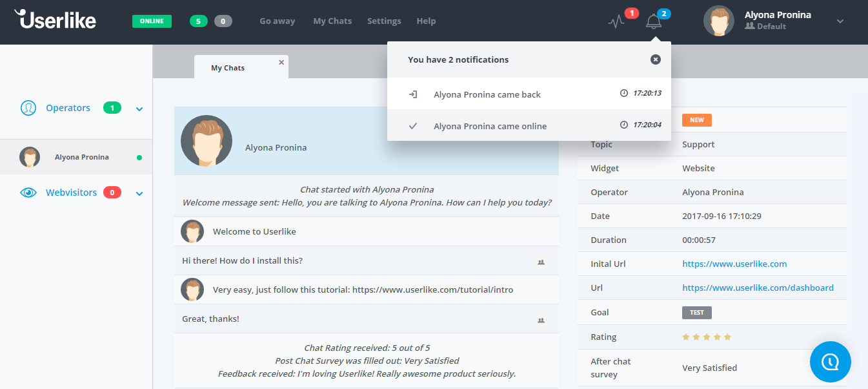Viewport: 868px width, 389px height.
Task: Toggle the ONLINE status badge
Action: 152,21
